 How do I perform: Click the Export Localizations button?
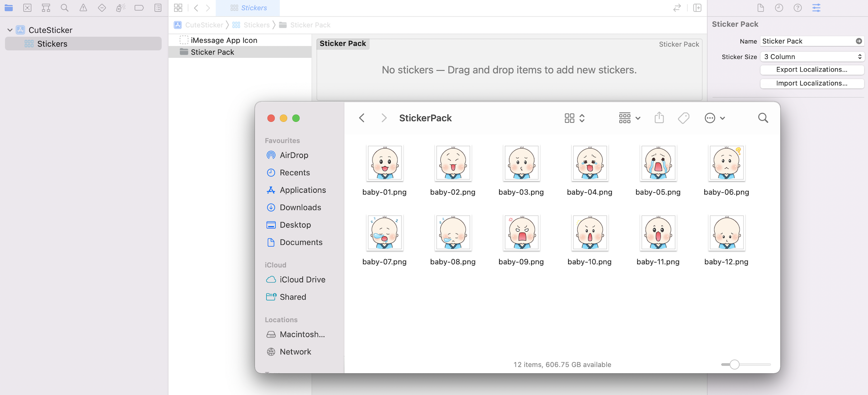tap(812, 70)
